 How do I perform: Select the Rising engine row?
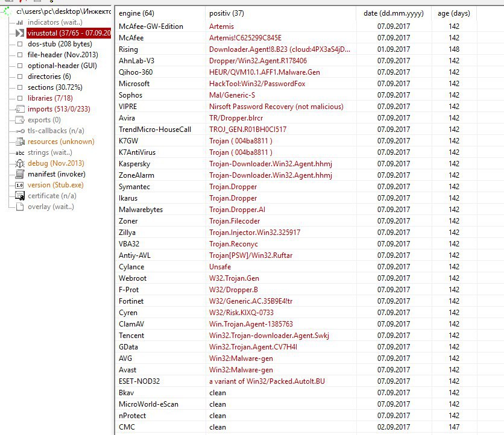coord(296,49)
